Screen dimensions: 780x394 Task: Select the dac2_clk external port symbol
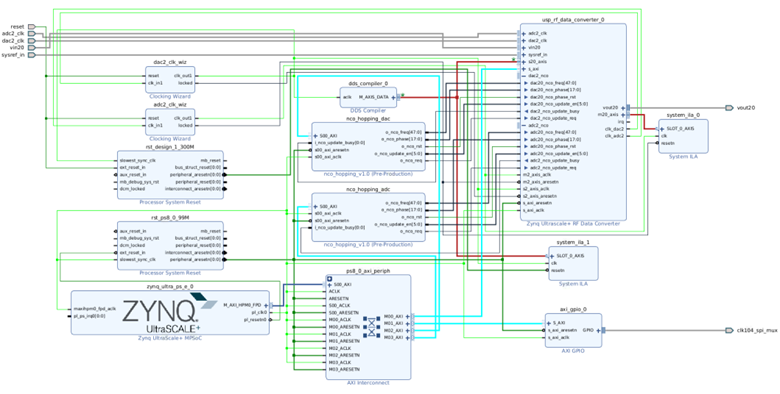pyautogui.click(x=32, y=40)
